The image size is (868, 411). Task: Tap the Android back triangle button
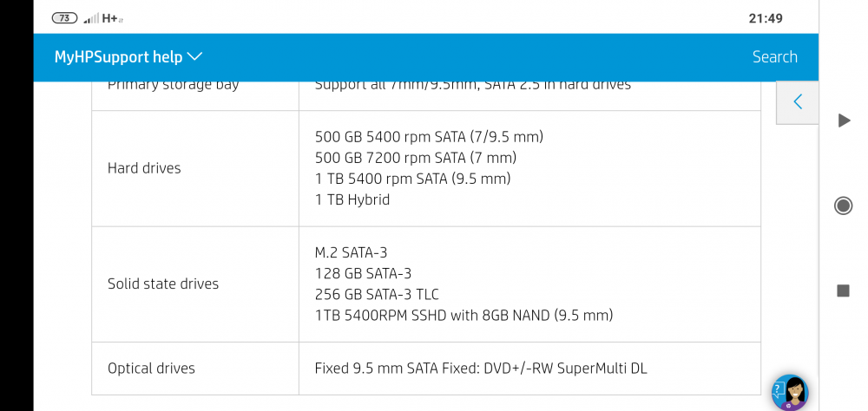coord(844,121)
